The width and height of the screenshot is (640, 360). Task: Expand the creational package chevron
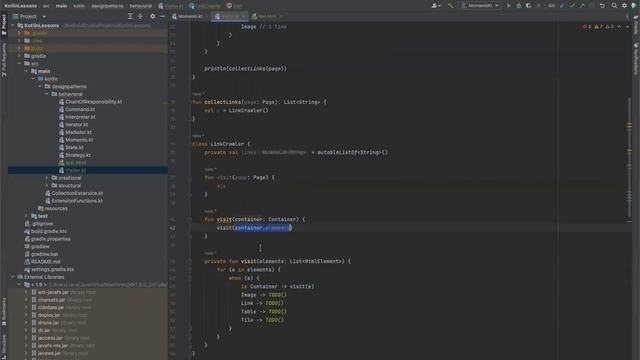tap(47, 178)
